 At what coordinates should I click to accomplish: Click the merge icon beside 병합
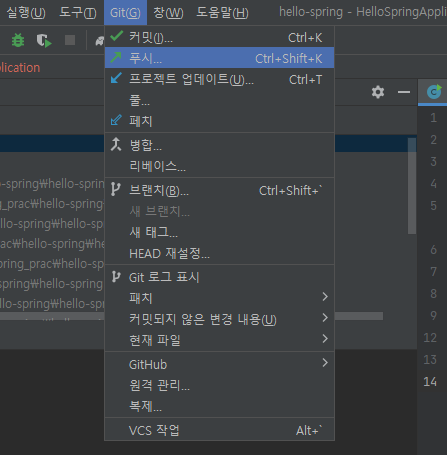coord(116,144)
